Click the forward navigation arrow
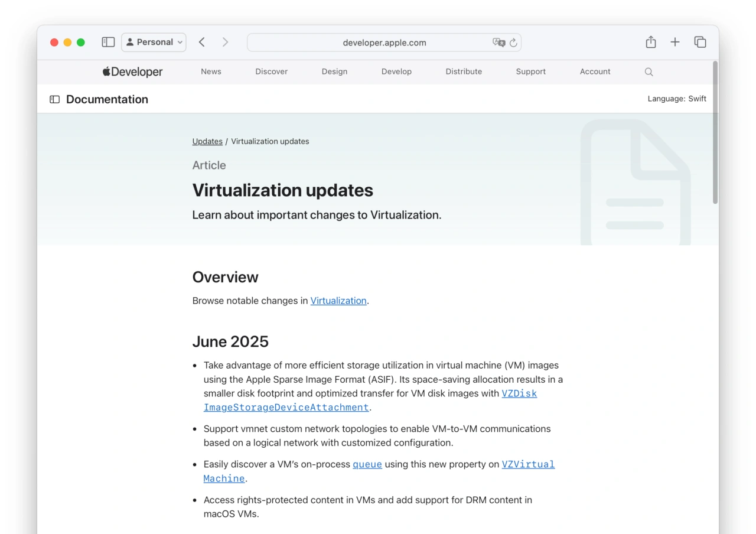This screenshot has width=756, height=534. pyautogui.click(x=225, y=42)
